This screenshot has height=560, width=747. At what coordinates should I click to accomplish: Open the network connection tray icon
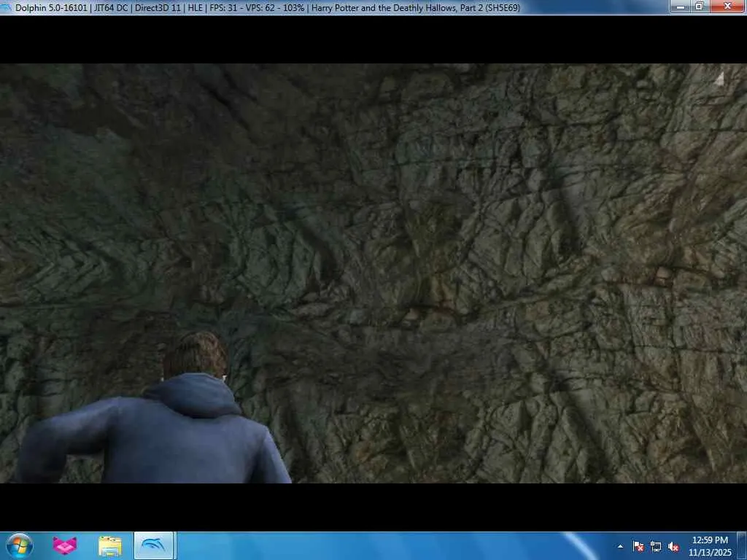click(x=656, y=546)
